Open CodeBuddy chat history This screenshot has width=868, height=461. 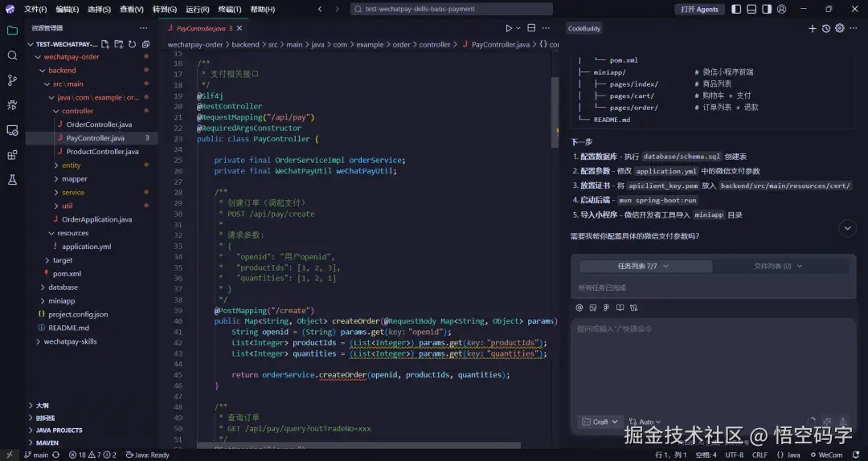pos(826,28)
